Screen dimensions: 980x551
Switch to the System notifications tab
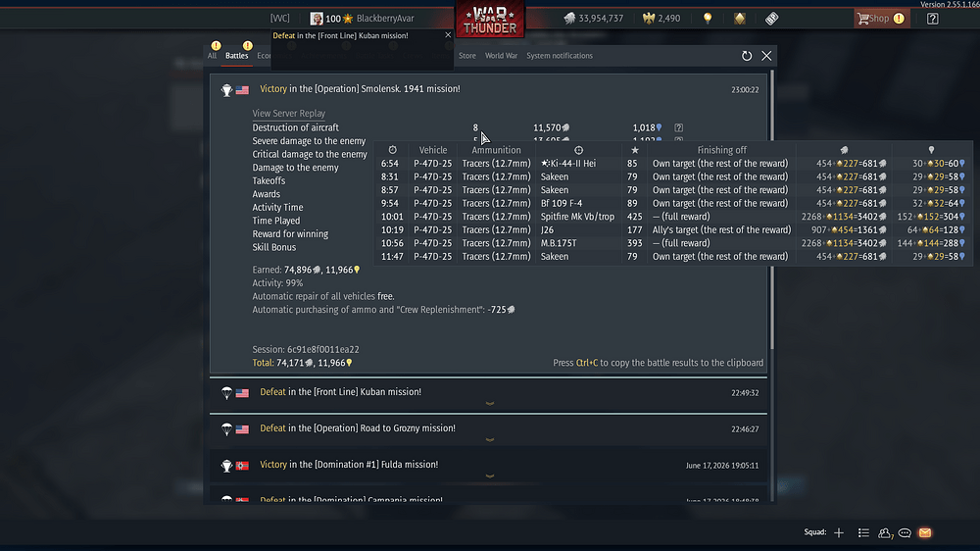pos(560,56)
